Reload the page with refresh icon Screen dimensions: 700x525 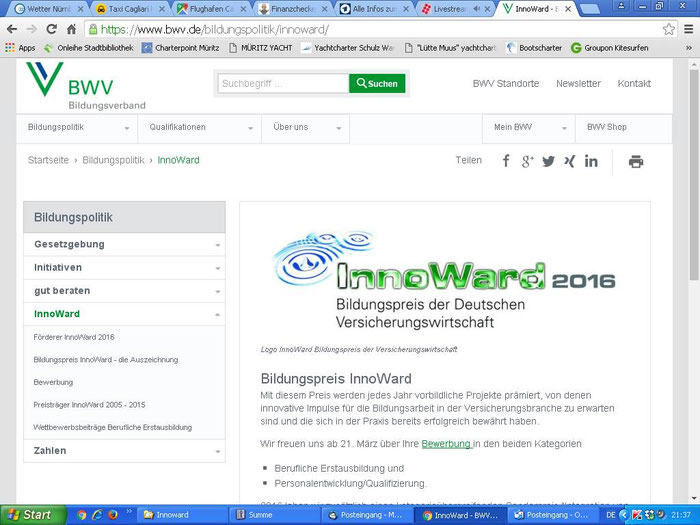pos(52,29)
